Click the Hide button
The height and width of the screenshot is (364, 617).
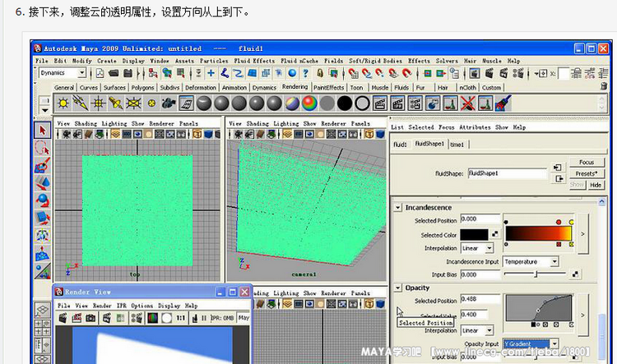point(596,185)
